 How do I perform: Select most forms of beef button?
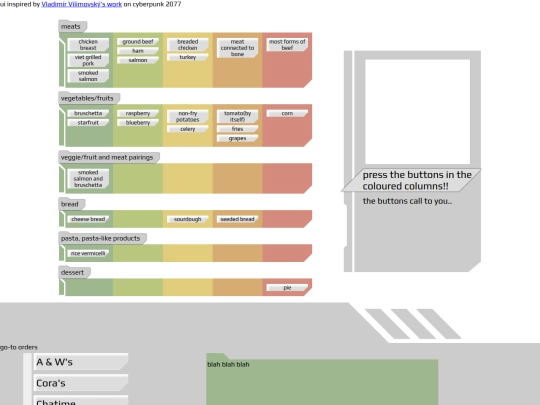(x=287, y=45)
